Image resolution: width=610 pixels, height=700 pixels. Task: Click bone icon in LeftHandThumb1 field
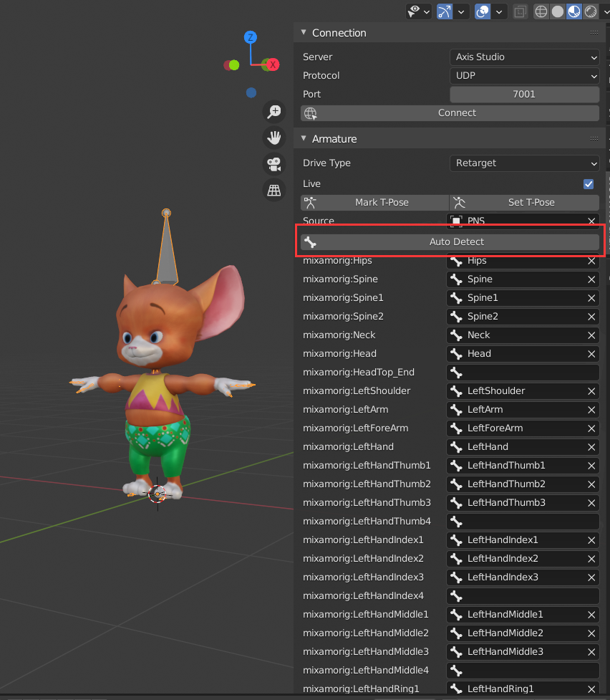456,466
